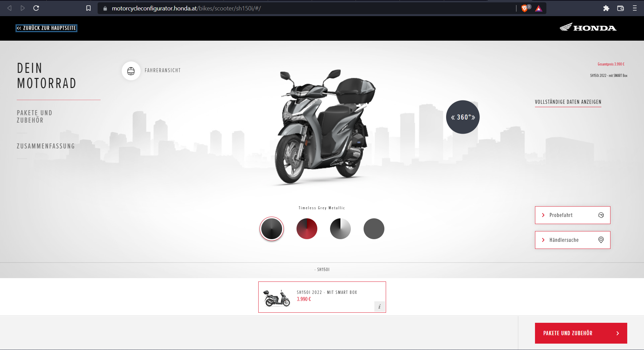
Task: Select the red color swatch
Action: click(x=307, y=229)
